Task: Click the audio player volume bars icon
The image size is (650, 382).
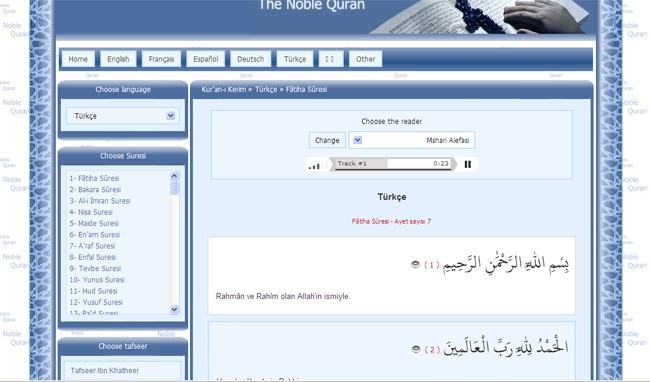Action: (x=314, y=165)
